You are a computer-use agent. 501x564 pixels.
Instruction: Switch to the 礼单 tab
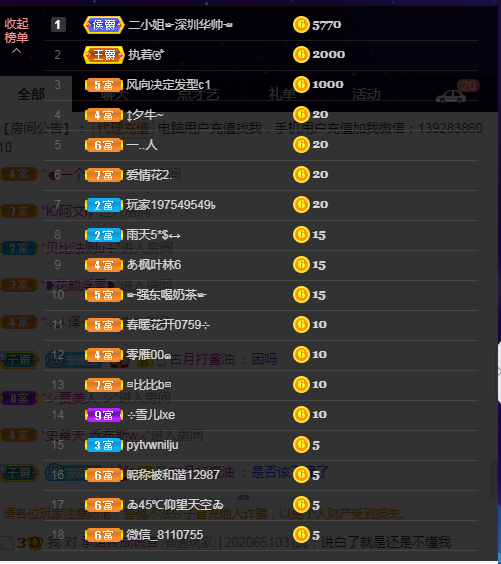click(282, 94)
